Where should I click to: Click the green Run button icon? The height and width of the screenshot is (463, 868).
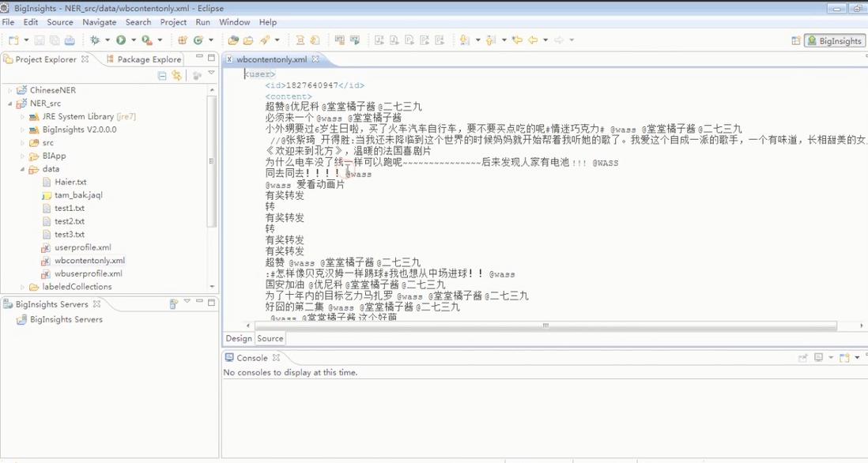click(x=121, y=40)
